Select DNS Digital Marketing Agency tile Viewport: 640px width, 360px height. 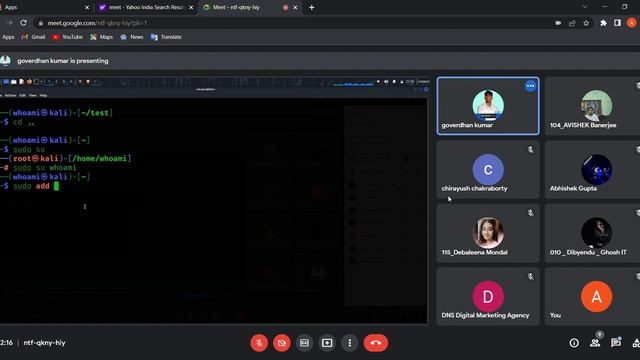488,296
